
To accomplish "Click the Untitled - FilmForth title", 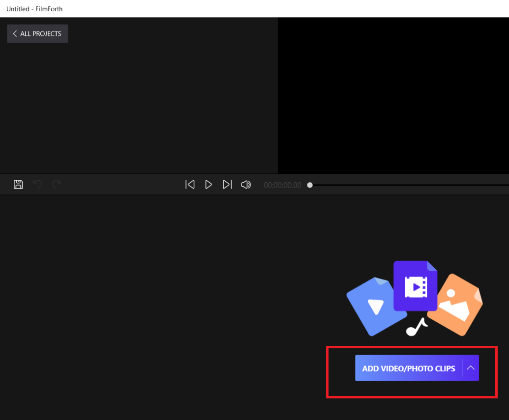I will 34,9.
